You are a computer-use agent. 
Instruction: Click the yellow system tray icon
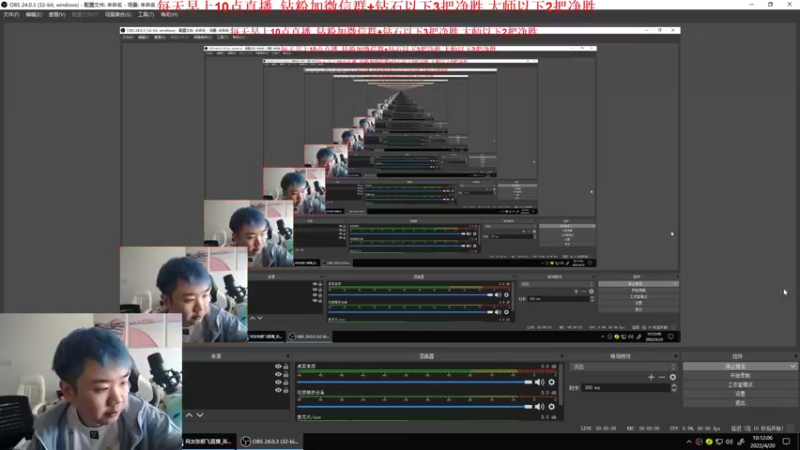click(x=709, y=442)
